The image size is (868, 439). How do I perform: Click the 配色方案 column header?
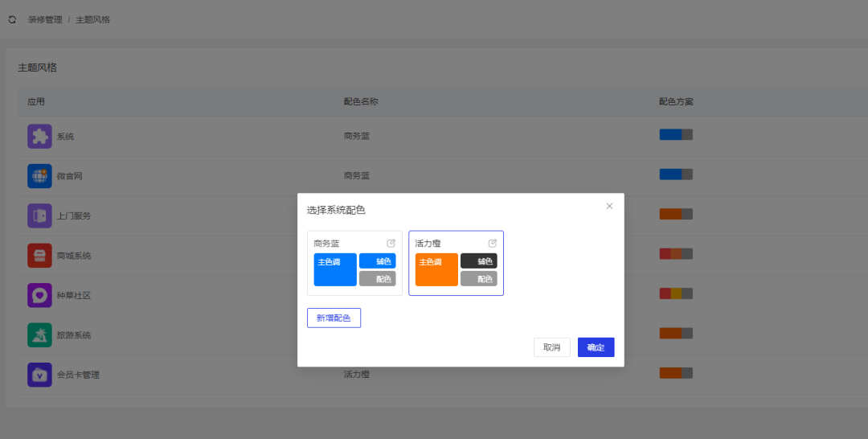(677, 102)
